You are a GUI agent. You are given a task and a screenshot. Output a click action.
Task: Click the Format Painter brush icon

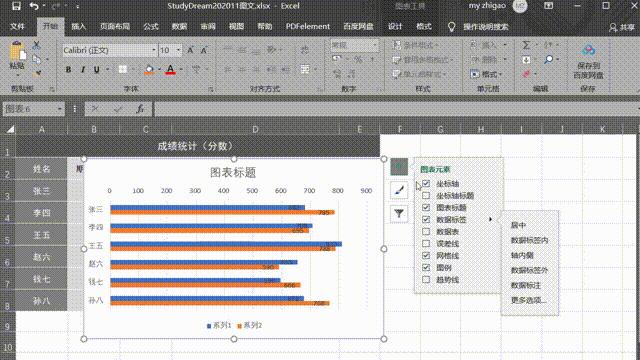[36, 73]
